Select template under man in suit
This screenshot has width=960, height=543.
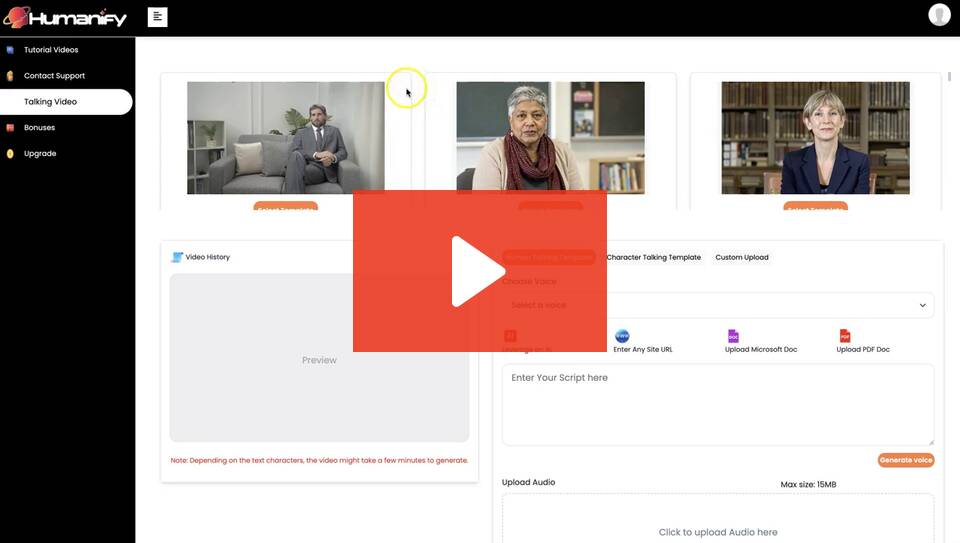[285, 206]
